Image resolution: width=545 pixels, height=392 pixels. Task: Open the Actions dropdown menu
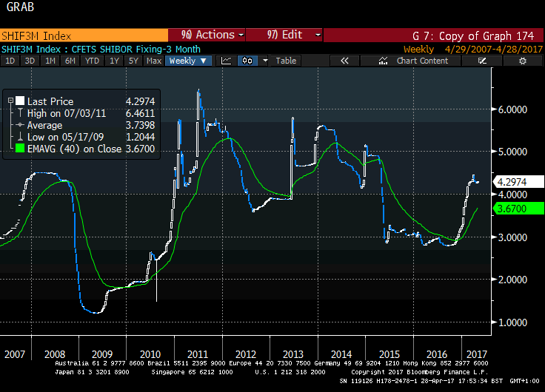pyautogui.click(x=207, y=35)
